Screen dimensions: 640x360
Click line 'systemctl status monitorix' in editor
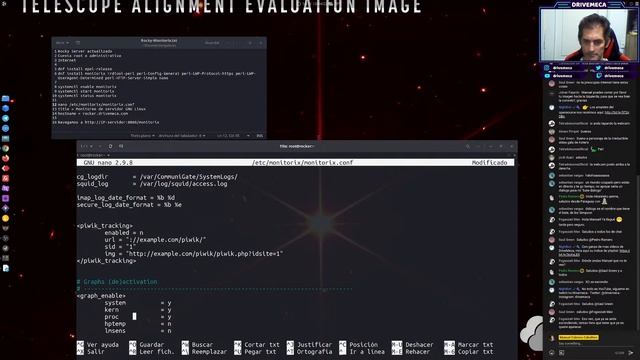tap(87, 96)
